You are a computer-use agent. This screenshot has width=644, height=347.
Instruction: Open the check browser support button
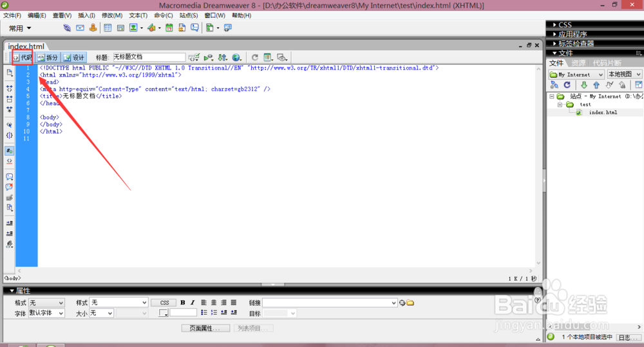tap(194, 57)
